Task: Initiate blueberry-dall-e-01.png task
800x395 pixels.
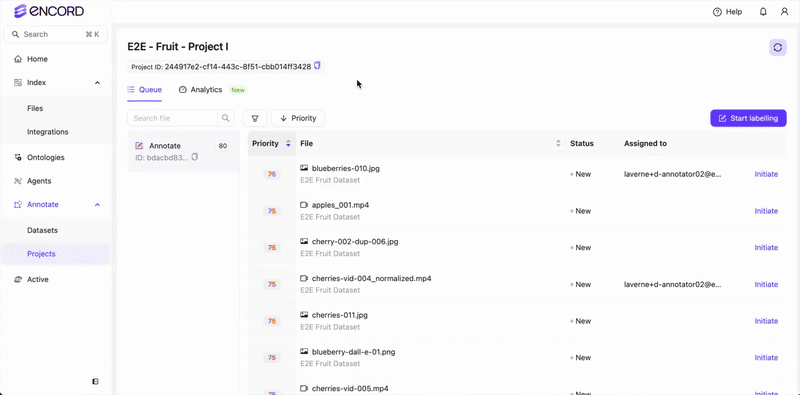Action: 766,358
